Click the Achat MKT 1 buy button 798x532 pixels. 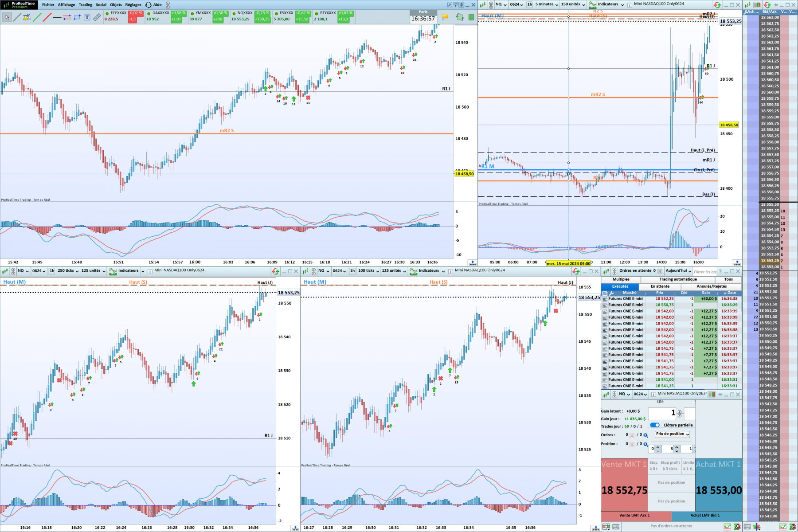tap(719, 485)
